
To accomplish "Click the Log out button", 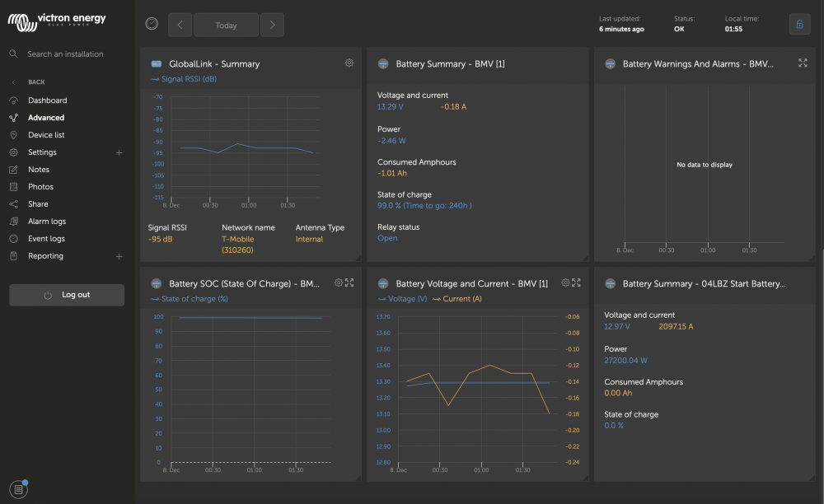I will click(67, 295).
